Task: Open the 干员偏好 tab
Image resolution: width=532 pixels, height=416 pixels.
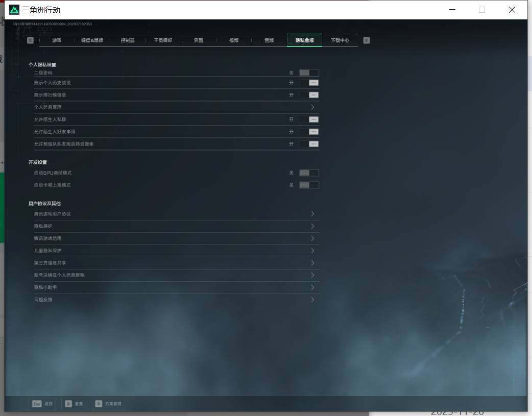Action: pos(163,40)
